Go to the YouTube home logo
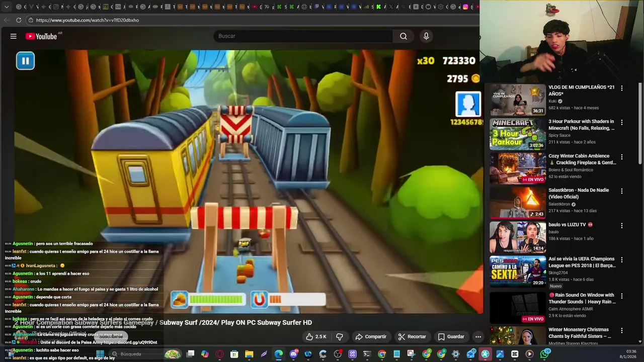This screenshot has width=644, height=362. 41,36
